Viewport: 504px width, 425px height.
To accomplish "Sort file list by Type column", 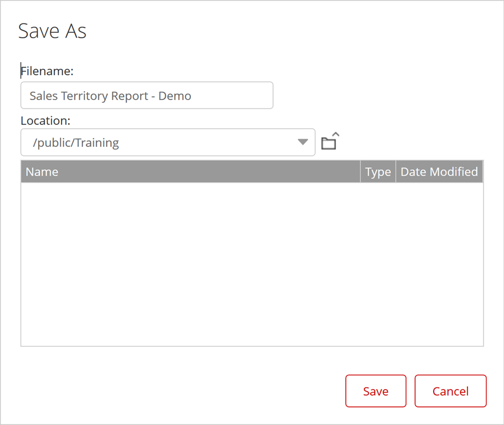I will (377, 171).
